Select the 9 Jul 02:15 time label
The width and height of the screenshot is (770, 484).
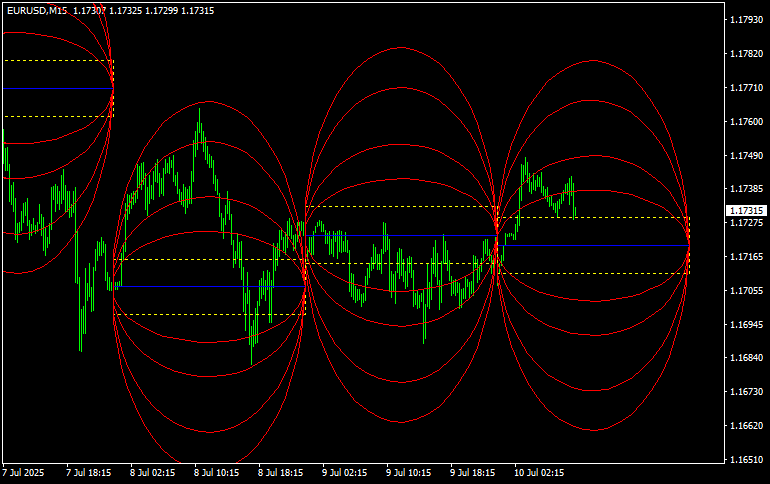click(344, 473)
